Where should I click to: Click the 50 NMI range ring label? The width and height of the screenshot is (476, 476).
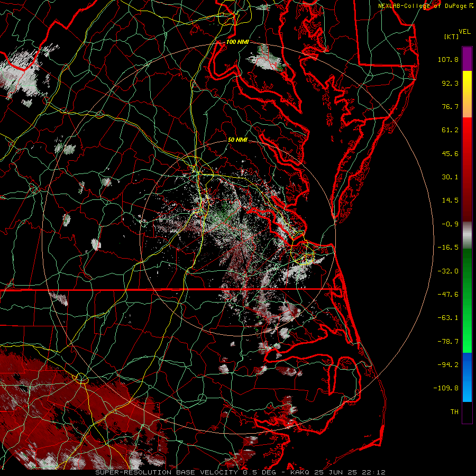click(x=237, y=140)
